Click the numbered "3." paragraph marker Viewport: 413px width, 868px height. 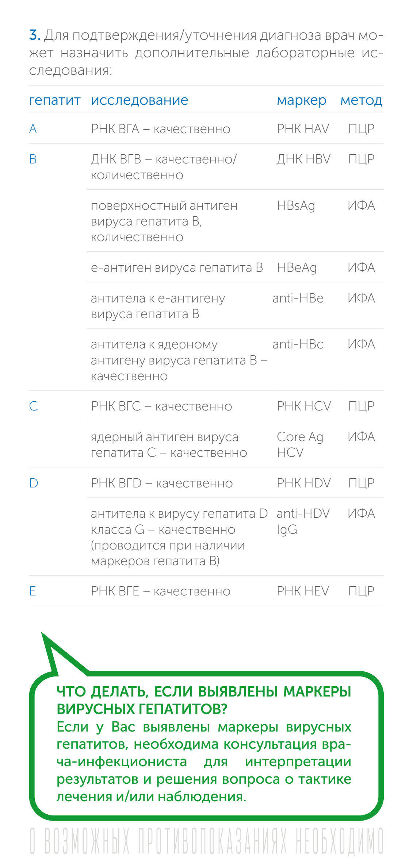[x=35, y=35]
